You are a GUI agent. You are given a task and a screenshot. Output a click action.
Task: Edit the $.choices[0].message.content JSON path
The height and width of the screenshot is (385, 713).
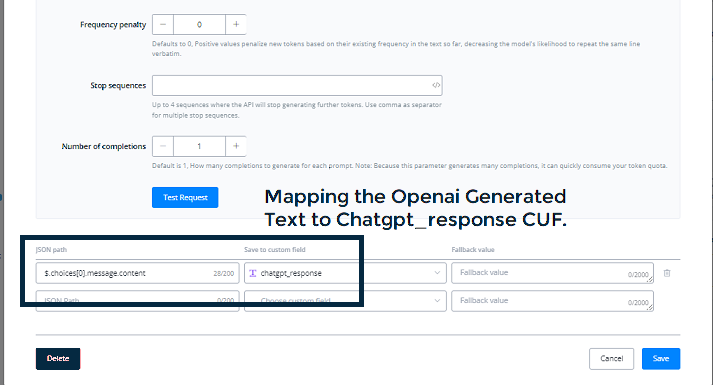[x=137, y=273]
